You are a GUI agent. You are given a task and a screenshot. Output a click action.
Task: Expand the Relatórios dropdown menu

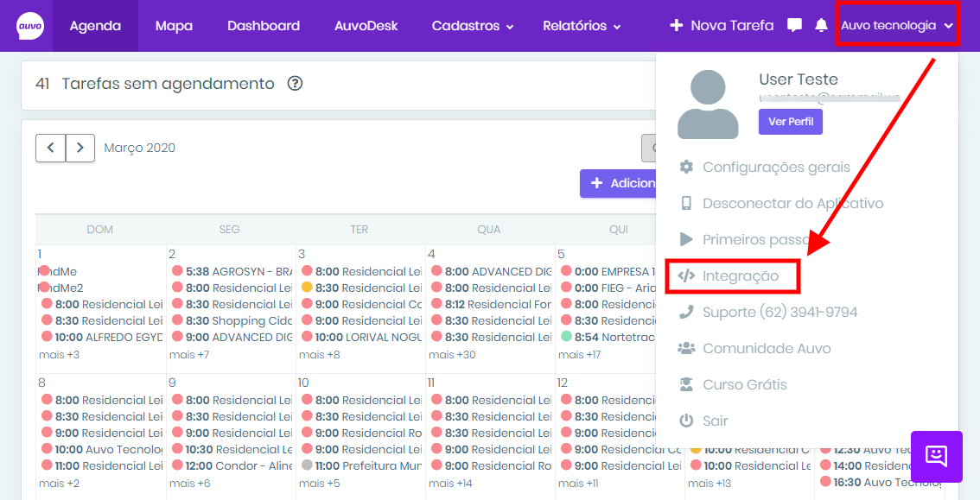582,26
